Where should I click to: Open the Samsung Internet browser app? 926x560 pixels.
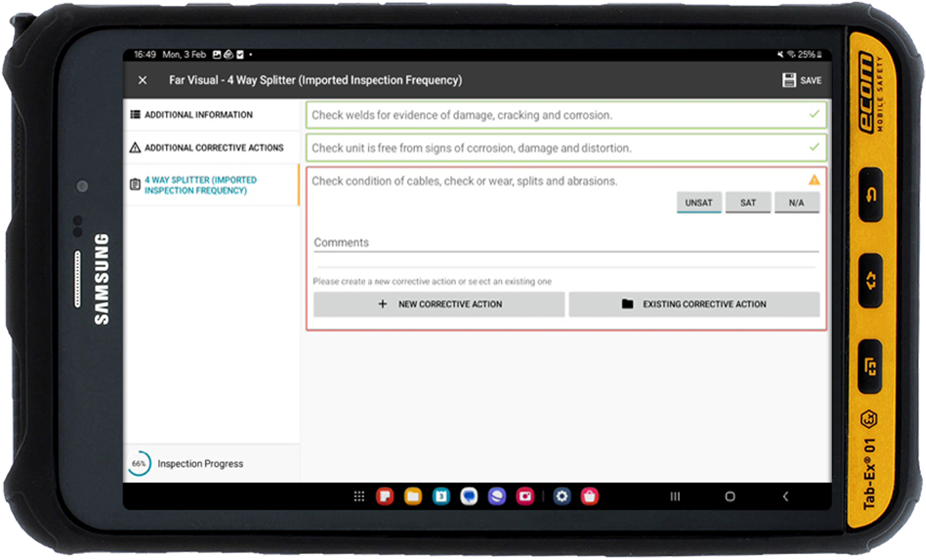pos(497,497)
